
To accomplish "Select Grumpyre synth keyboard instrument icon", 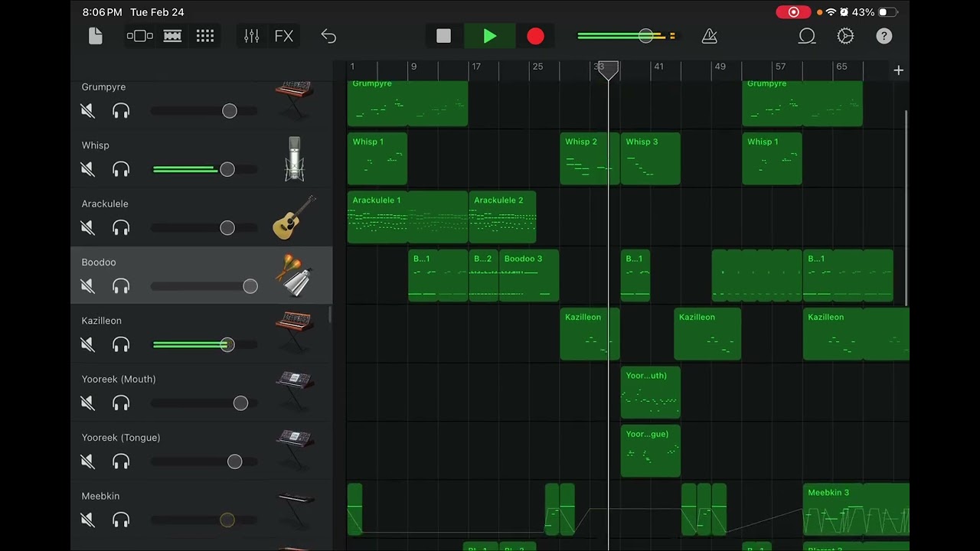I will (295, 100).
